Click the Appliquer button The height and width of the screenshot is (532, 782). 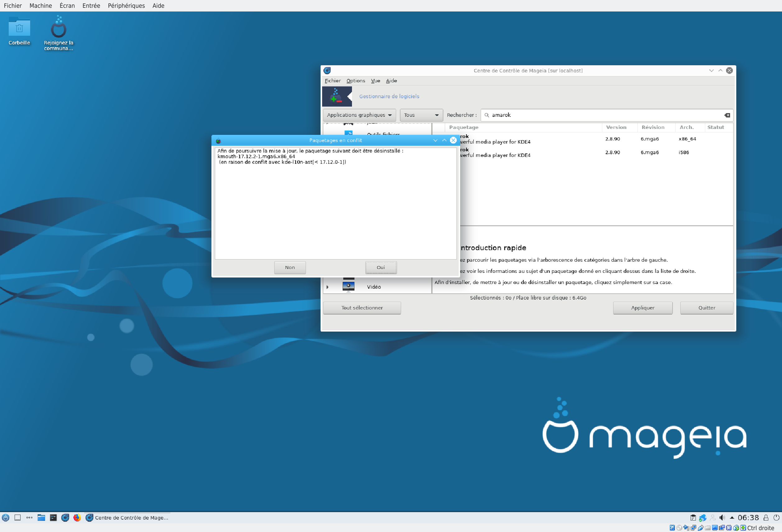[643, 308]
